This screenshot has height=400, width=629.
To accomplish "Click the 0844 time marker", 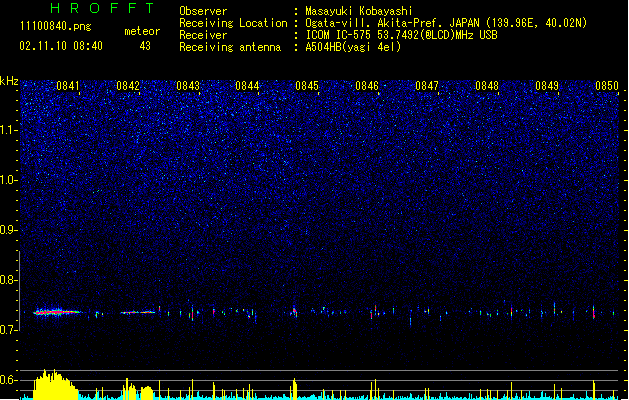I will (247, 86).
